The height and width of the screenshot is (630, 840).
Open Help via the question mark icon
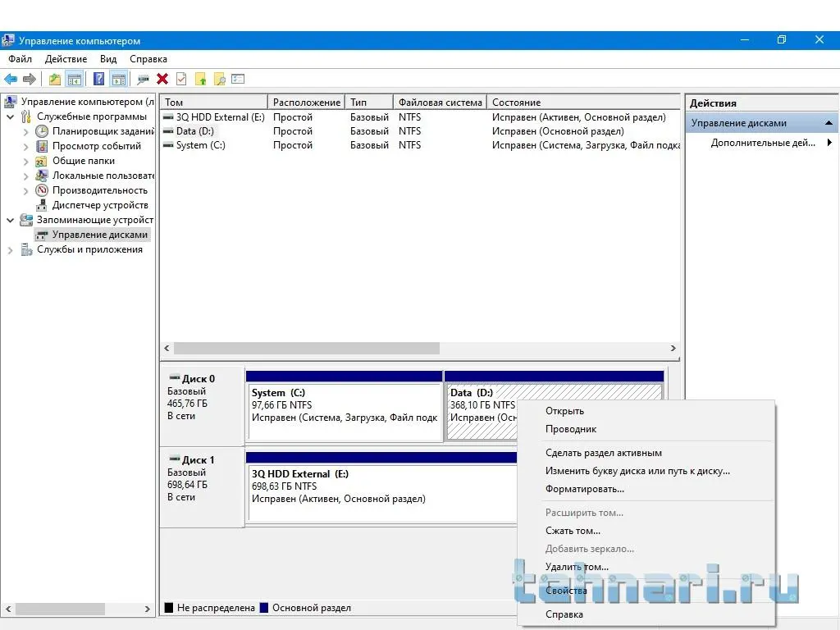(x=98, y=80)
